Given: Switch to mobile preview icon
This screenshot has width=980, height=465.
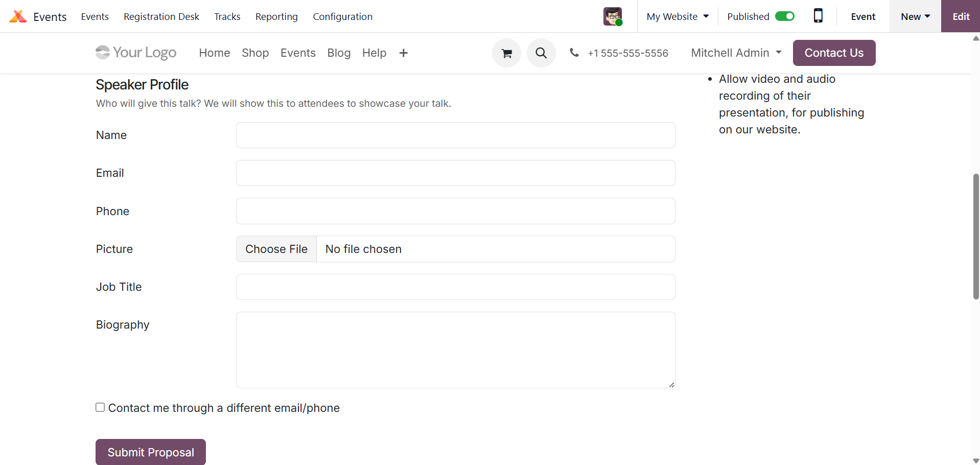Looking at the screenshot, I should tap(818, 16).
